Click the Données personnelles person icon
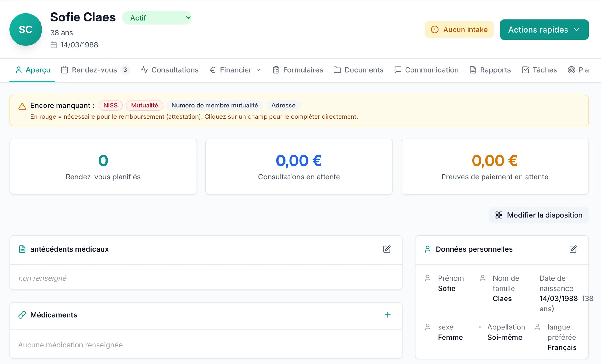This screenshot has height=364, width=601. (x=427, y=249)
